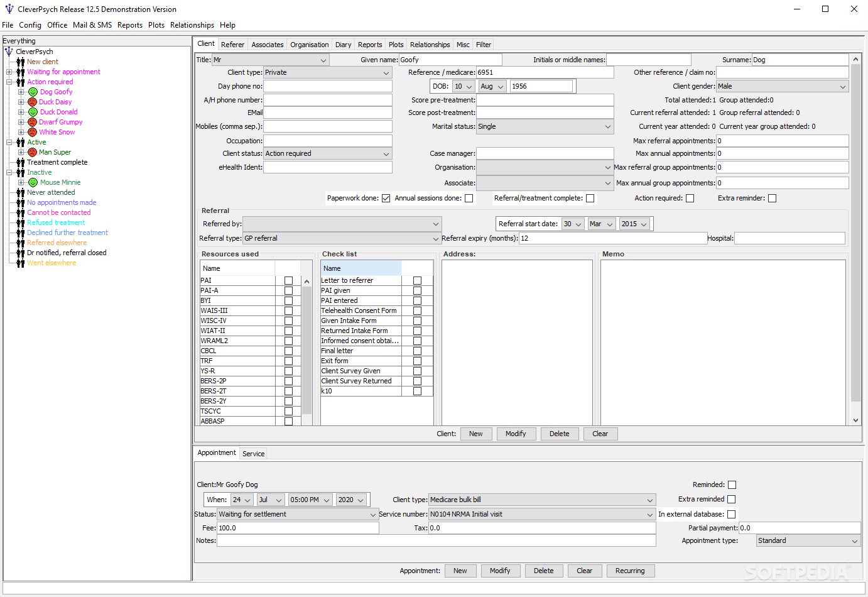Screen dimensions: 868x597
Task: Tick the In external database checkbox
Action: (x=731, y=514)
